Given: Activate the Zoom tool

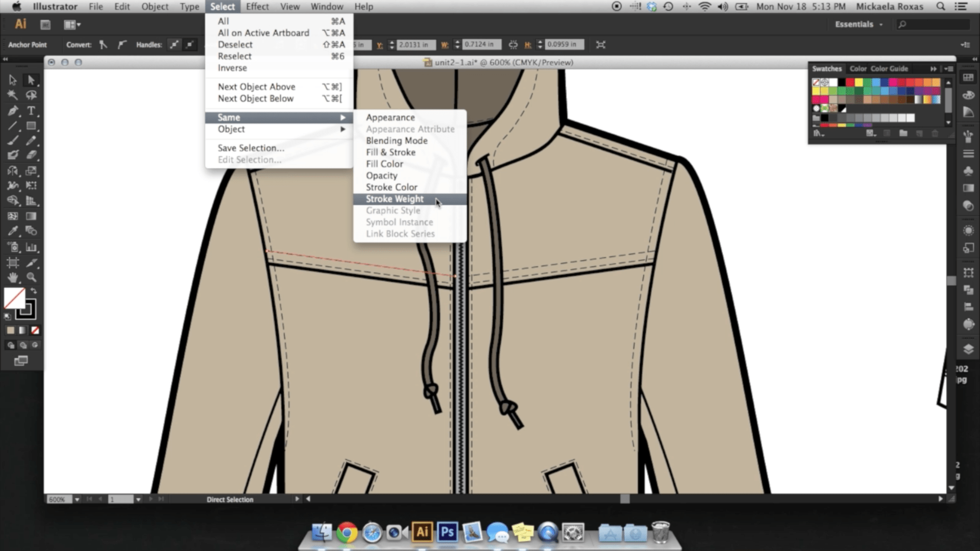Looking at the screenshot, I should click(x=31, y=278).
